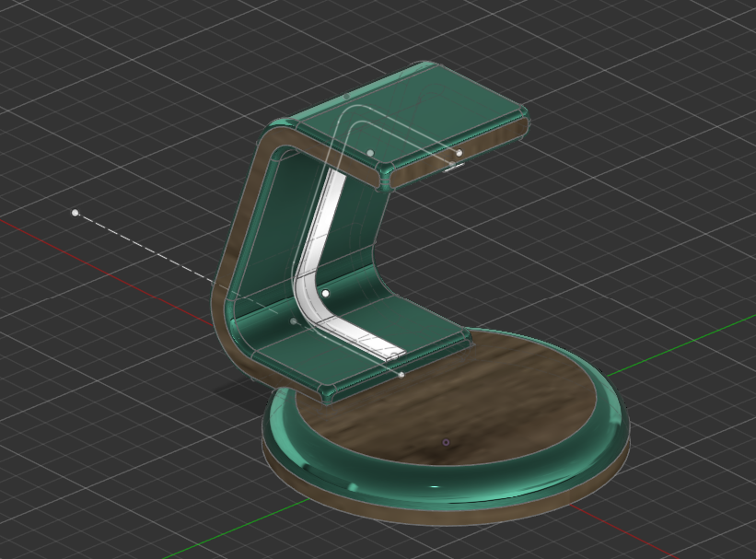This screenshot has width=756, height=559.
Task: Pick the left control point on the top plate
Action: (x=370, y=153)
